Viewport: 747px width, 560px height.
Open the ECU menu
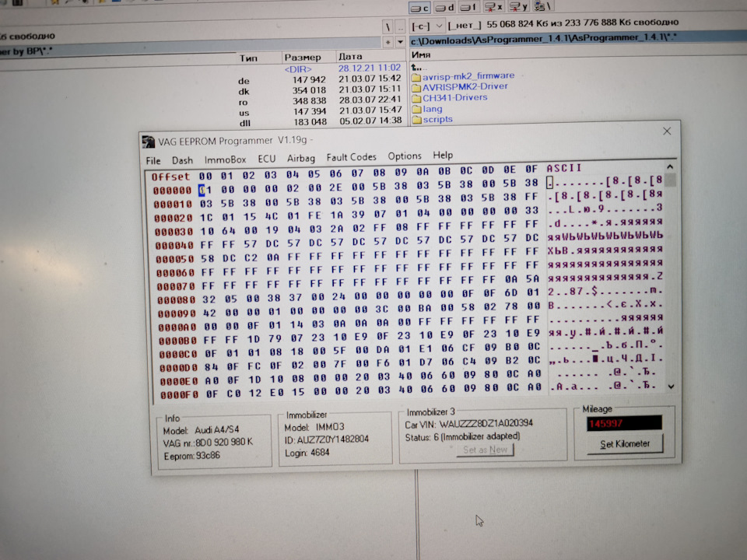(267, 159)
